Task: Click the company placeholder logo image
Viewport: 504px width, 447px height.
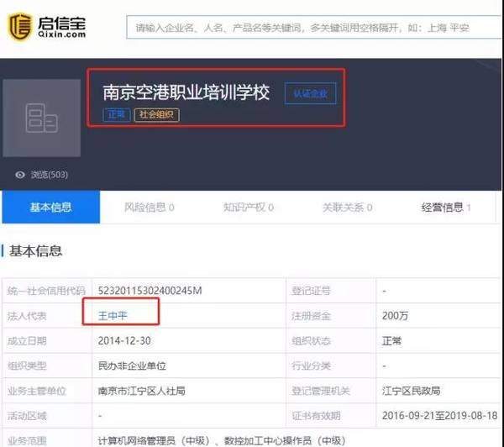Action: pos(41,117)
